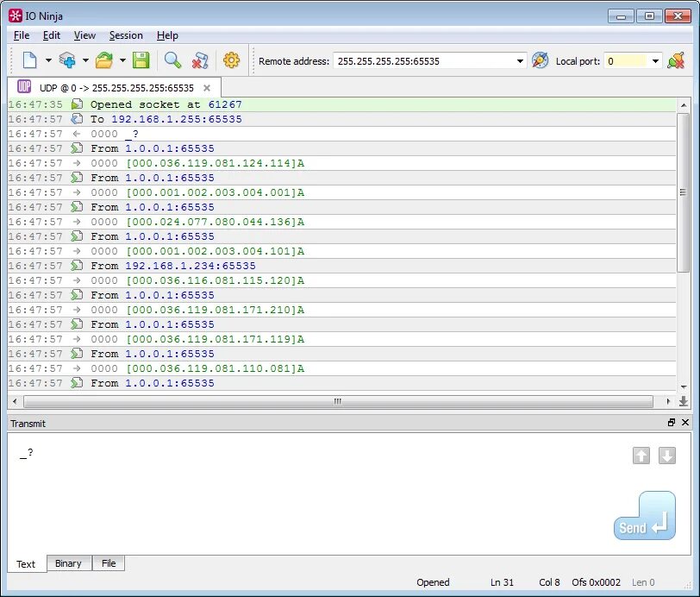Switch to the File transmit tab
The height and width of the screenshot is (597, 700).
click(x=109, y=563)
